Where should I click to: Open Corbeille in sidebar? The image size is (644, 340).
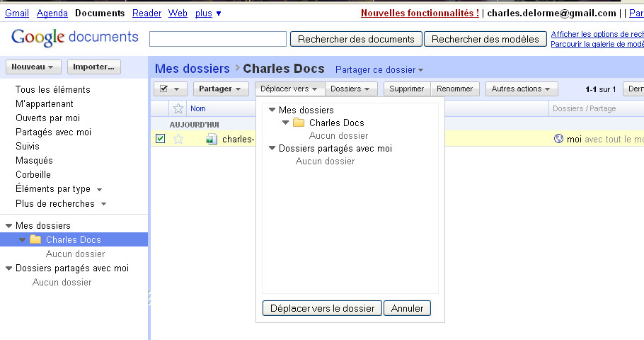[x=33, y=175]
